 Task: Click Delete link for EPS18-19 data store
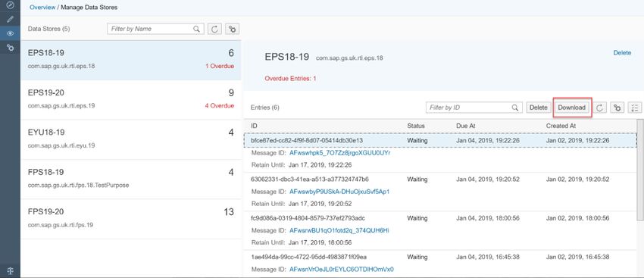622,52
